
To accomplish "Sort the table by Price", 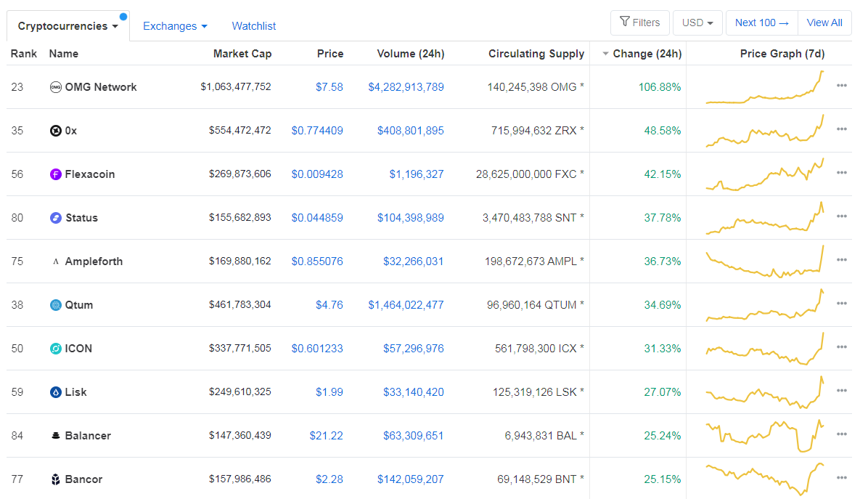I will tap(330, 54).
